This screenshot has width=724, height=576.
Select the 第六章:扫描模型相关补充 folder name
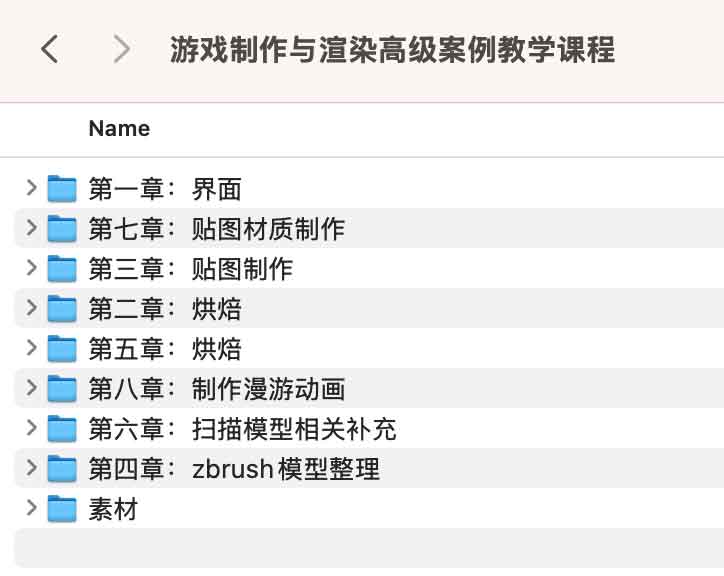click(242, 428)
